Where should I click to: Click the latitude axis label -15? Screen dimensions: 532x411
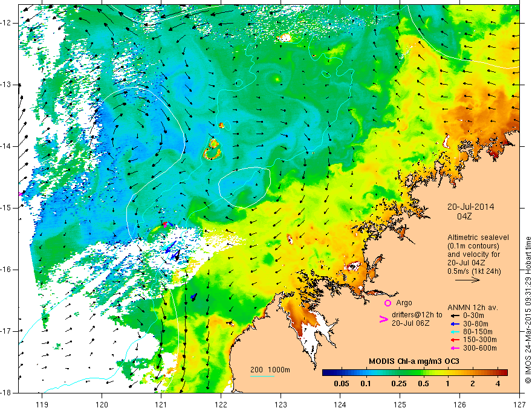7,208
